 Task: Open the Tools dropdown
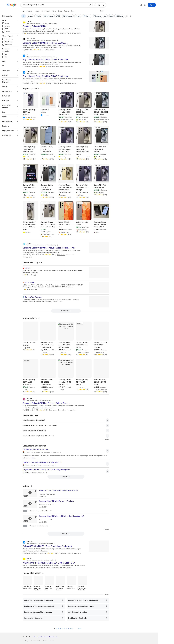click(102, 11)
